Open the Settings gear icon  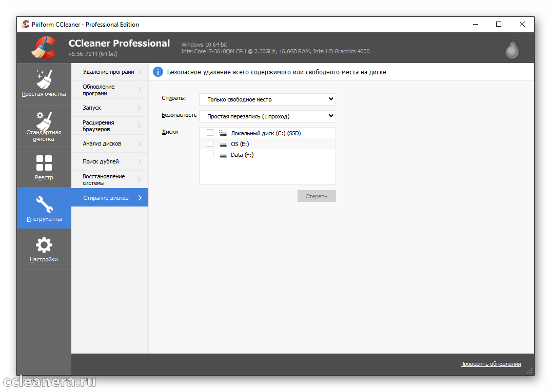point(44,245)
